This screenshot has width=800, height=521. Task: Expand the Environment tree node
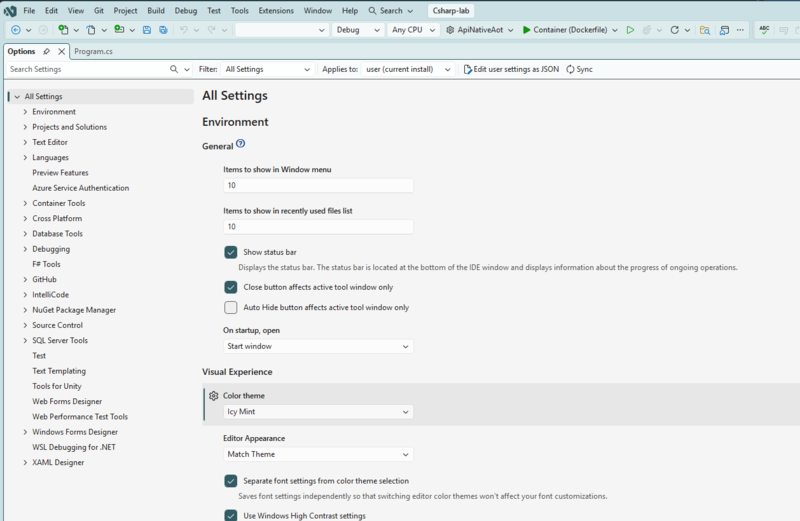tap(25, 112)
